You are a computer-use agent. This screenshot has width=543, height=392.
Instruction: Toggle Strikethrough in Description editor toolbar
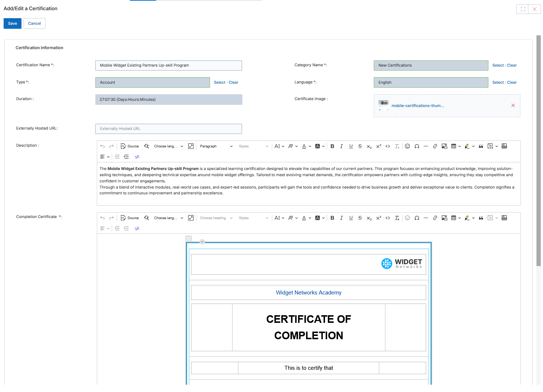coord(360,146)
